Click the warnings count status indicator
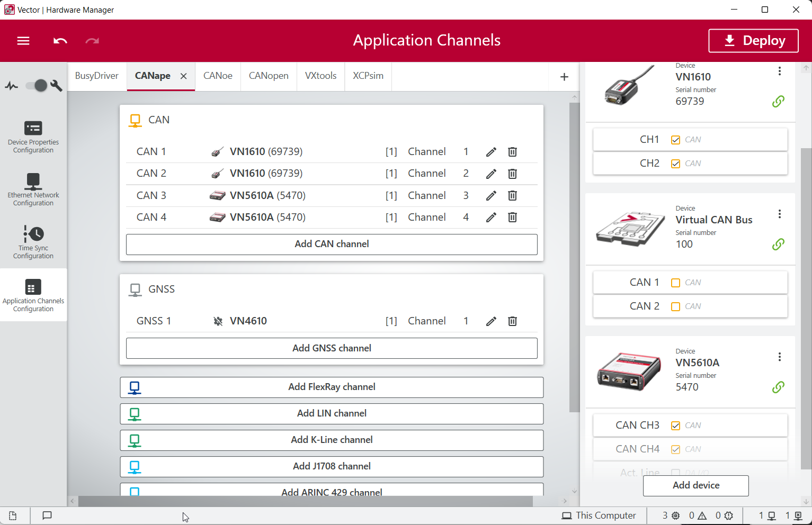Image resolution: width=812 pixels, height=525 pixels. coord(698,515)
